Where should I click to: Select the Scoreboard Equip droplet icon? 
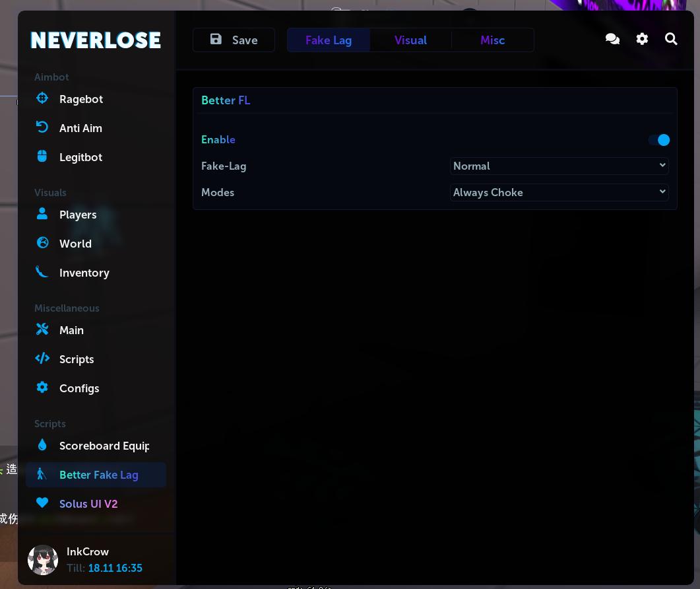click(42, 444)
